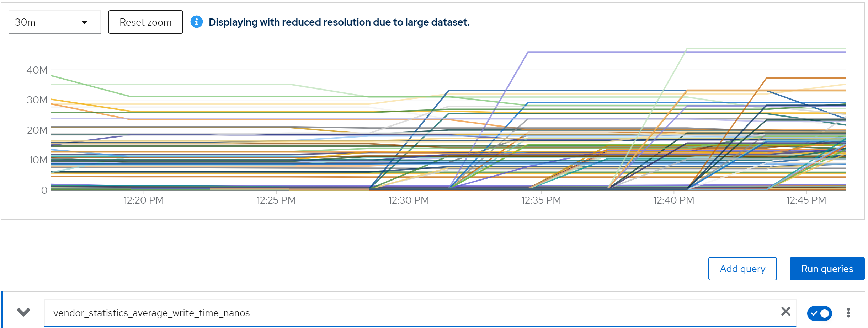This screenshot has width=868, height=328.
Task: Click Run queries button
Action: pyautogui.click(x=827, y=269)
